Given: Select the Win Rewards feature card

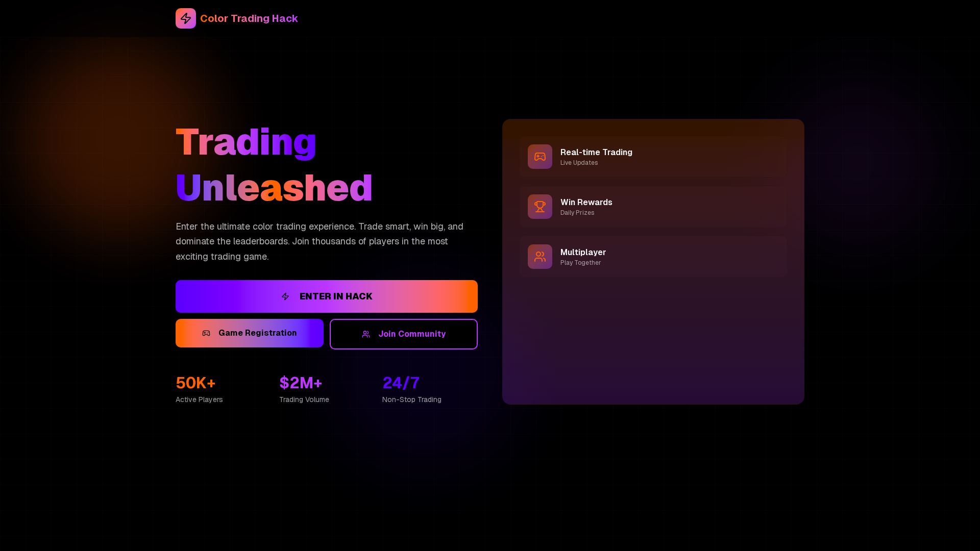Looking at the screenshot, I should 653,207.
